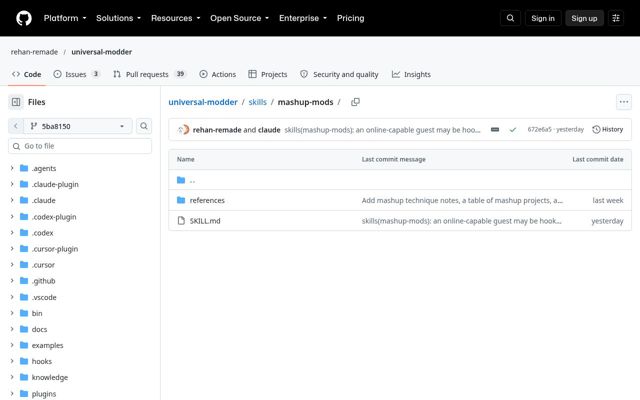
Task: Open the 5ba8150 branch selector
Action: pos(78,126)
